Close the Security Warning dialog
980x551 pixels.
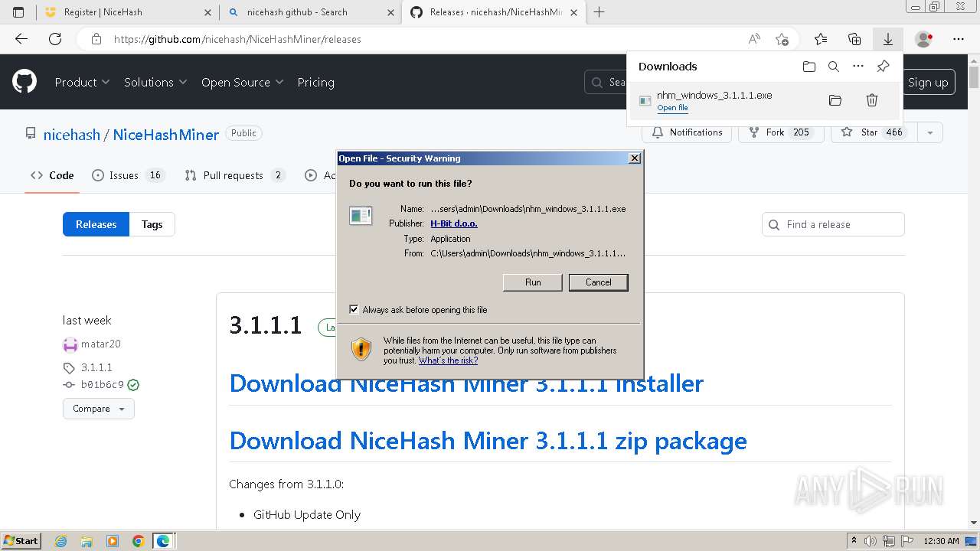click(x=634, y=158)
